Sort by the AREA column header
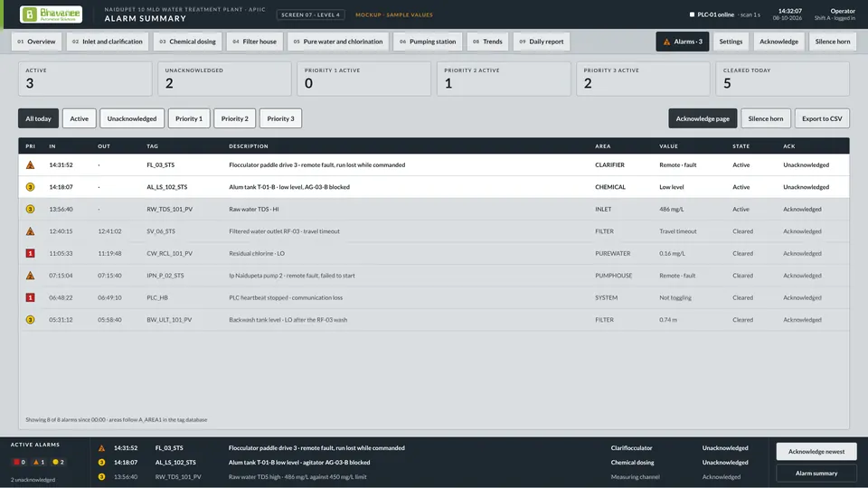This screenshot has width=868, height=488. click(603, 146)
